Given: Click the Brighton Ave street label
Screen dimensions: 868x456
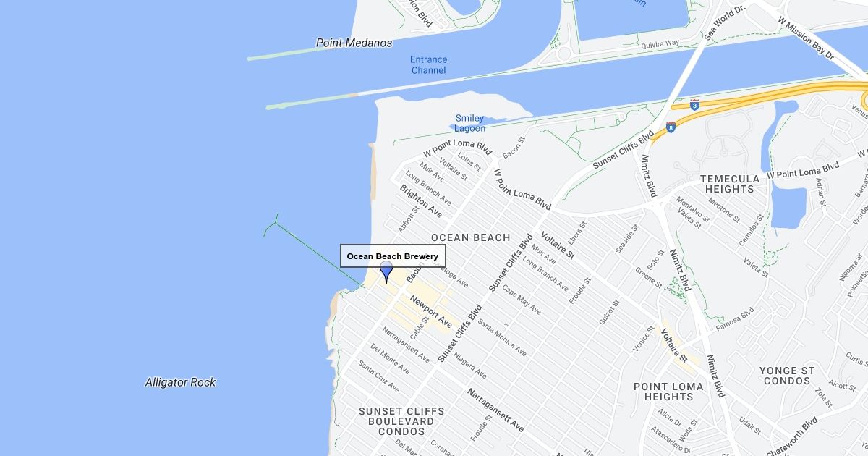Looking at the screenshot, I should click(421, 200).
